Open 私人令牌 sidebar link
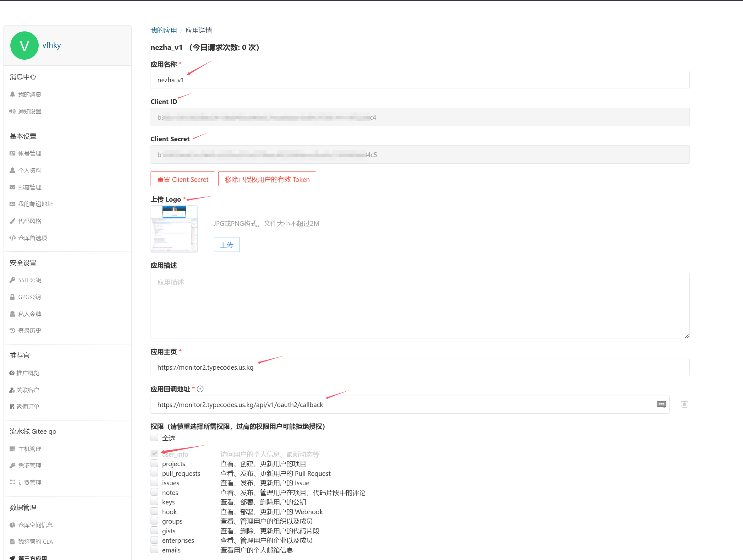 click(x=30, y=314)
